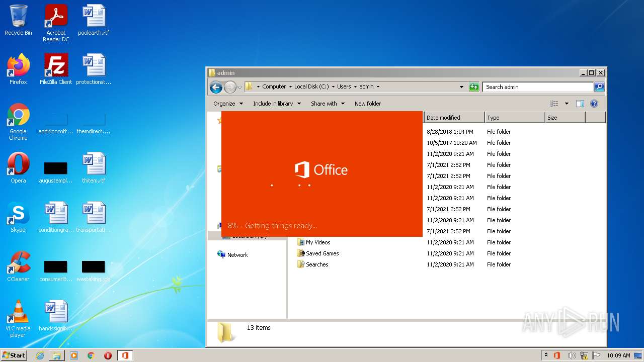
Task: Click the 8/28/2018 1:04 PM date cell
Action: (450, 132)
